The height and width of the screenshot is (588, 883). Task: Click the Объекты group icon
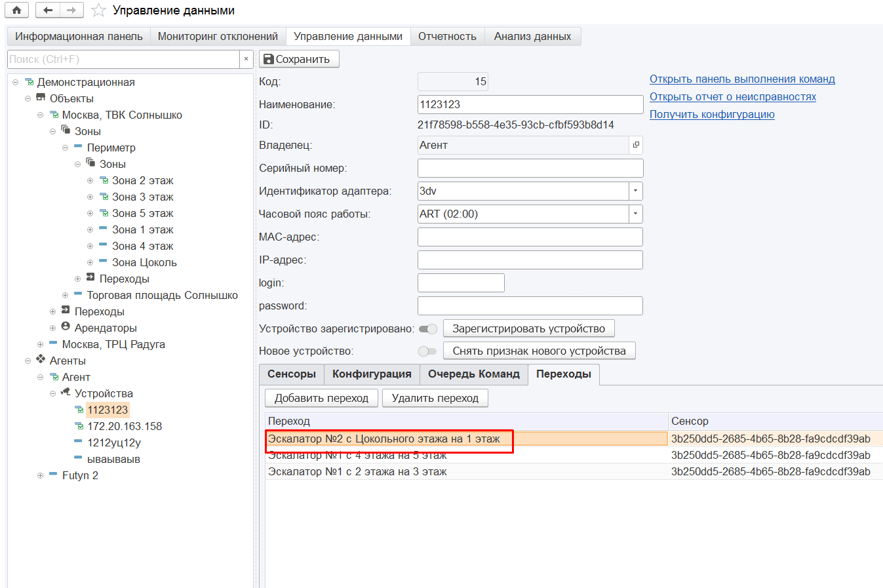(41, 98)
